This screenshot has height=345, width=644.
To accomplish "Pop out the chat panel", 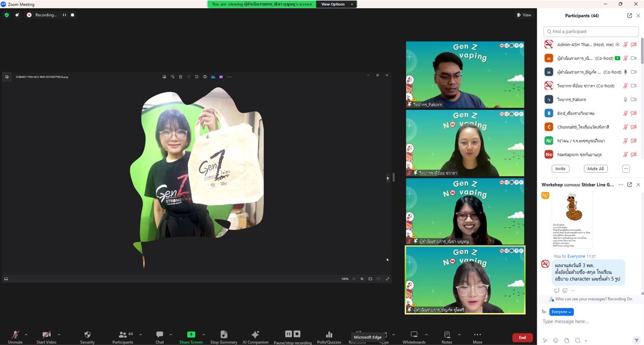I will tap(629, 185).
